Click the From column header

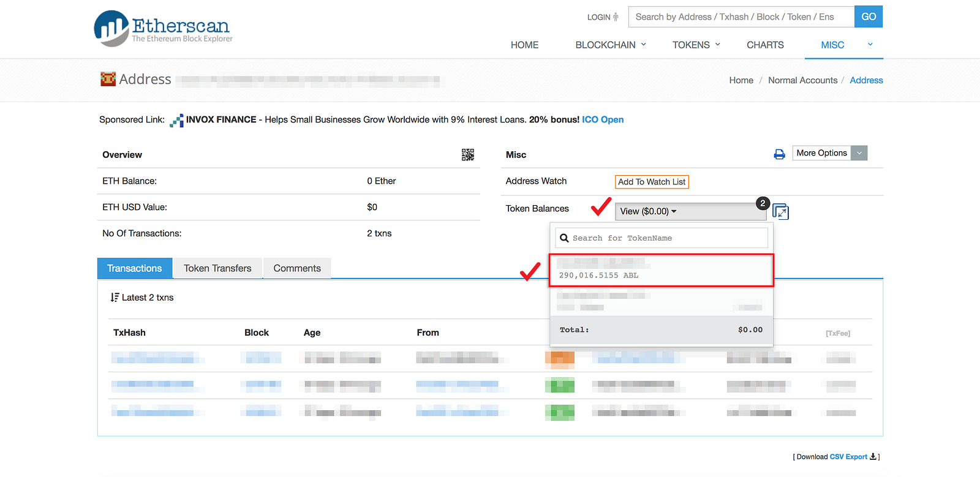[428, 332]
